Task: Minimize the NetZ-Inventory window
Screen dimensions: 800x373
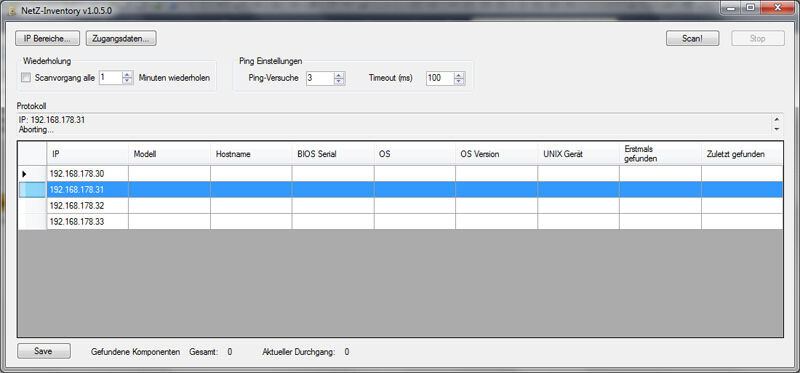Action: [x=731, y=8]
